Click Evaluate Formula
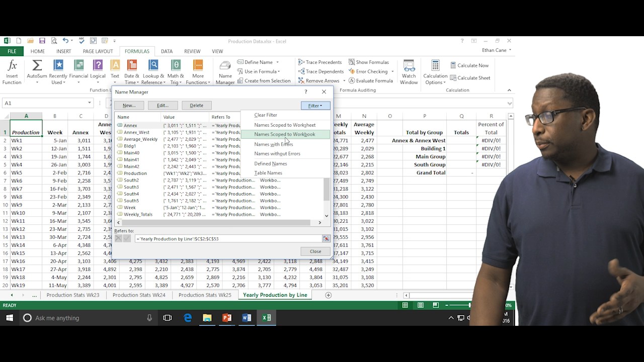This screenshot has height=362, width=644. coord(371,80)
